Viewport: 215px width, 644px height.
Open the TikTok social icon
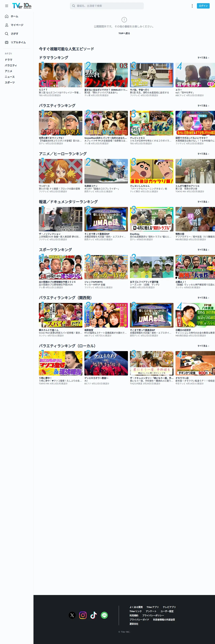pyautogui.click(x=94, y=615)
